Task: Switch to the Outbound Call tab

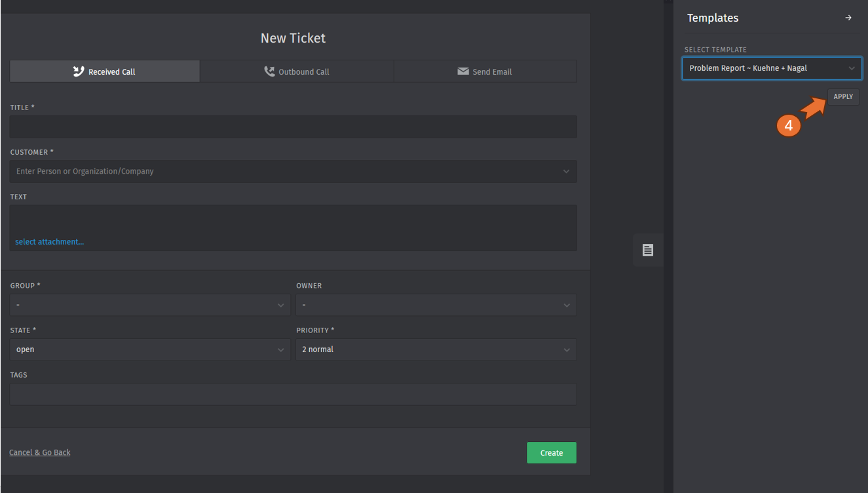Action: (x=297, y=71)
